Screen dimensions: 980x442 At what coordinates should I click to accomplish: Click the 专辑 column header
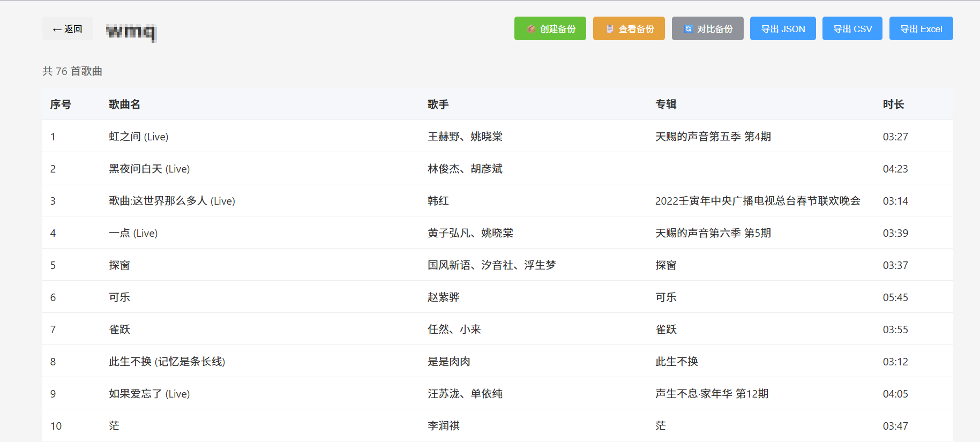click(x=665, y=104)
